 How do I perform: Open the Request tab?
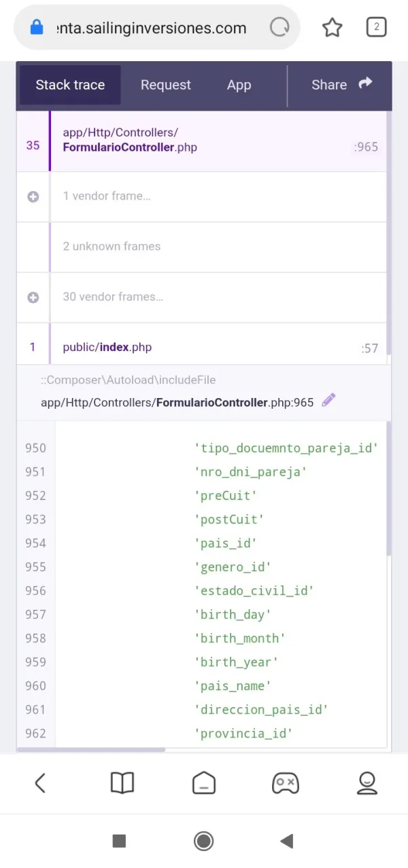pos(165,85)
